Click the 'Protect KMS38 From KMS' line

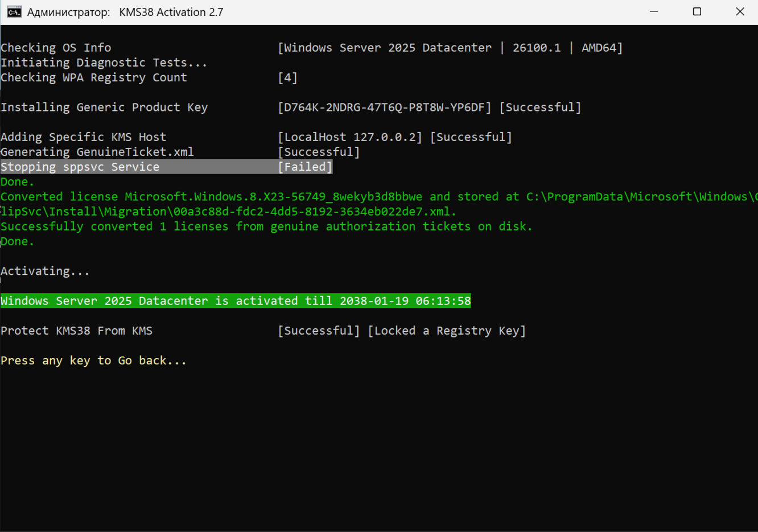(x=77, y=331)
